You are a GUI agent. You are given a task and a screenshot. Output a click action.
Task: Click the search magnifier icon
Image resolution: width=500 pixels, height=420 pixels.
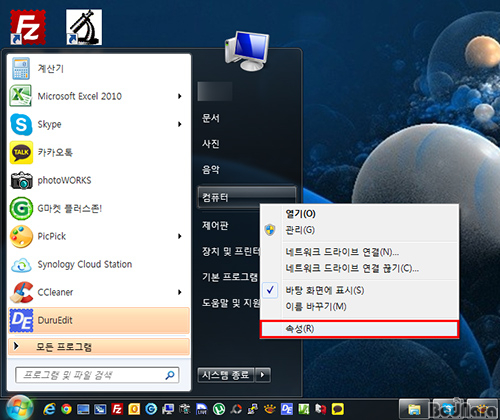170,375
